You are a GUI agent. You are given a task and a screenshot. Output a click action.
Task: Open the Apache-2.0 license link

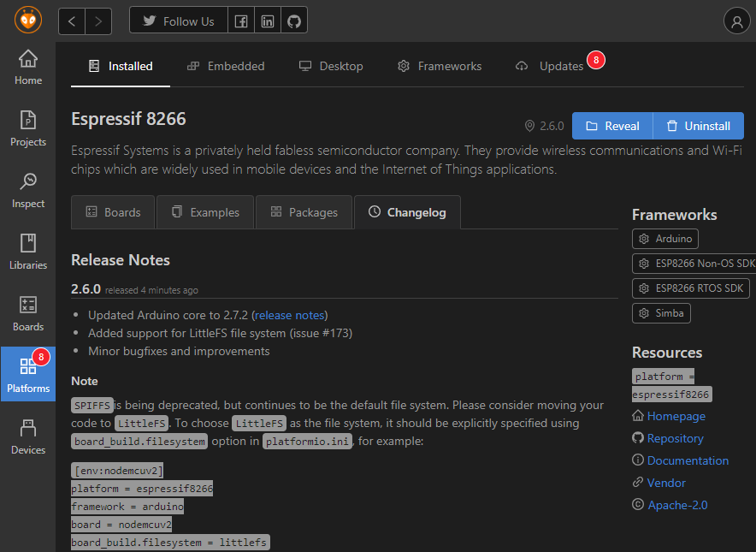tap(677, 505)
